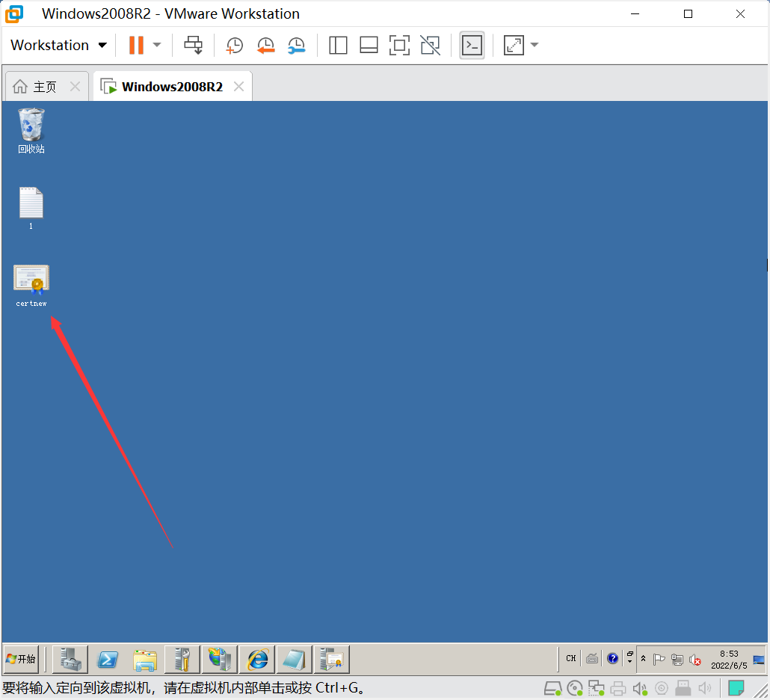Image resolution: width=770 pixels, height=700 pixels.
Task: Open the Action Center flag icon
Action: tap(659, 659)
